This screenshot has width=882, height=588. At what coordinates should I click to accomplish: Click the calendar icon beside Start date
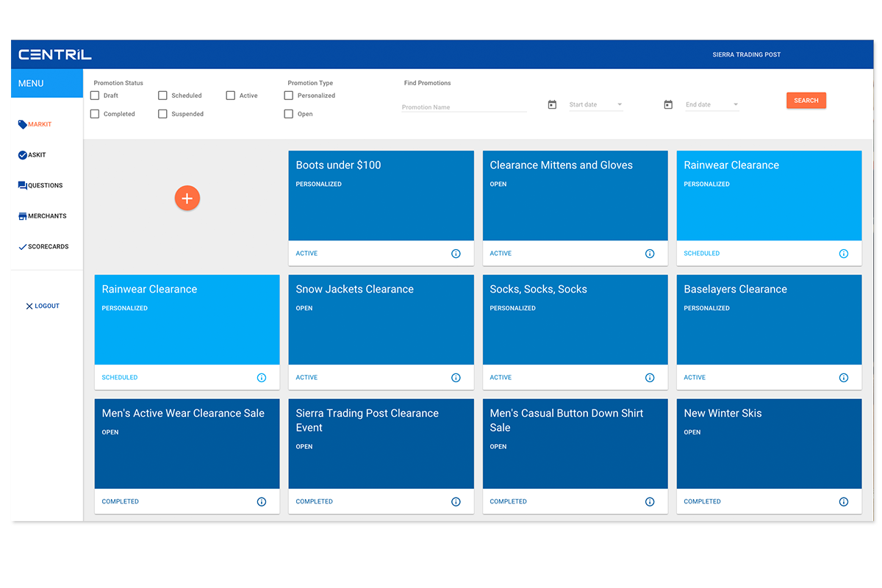552,104
